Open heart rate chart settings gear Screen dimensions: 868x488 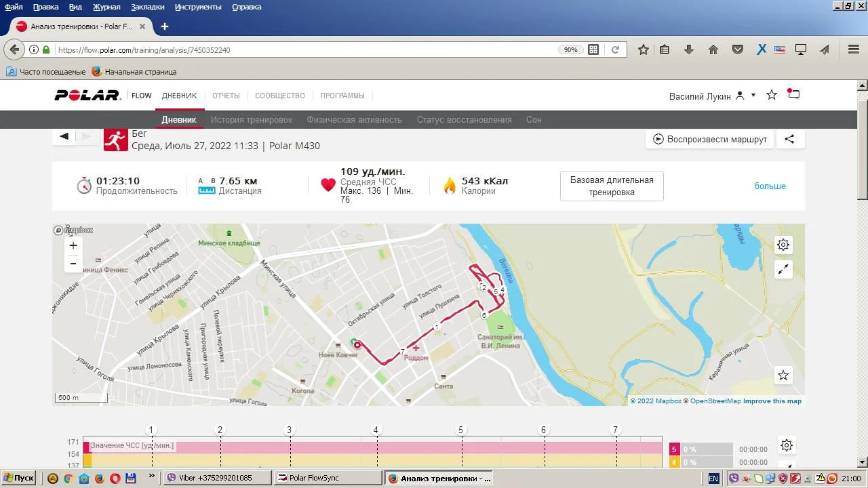[x=786, y=445]
